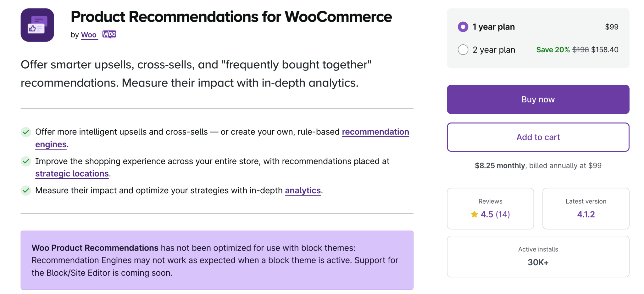Select the 2 year plan option
The image size is (644, 294).
[463, 50]
